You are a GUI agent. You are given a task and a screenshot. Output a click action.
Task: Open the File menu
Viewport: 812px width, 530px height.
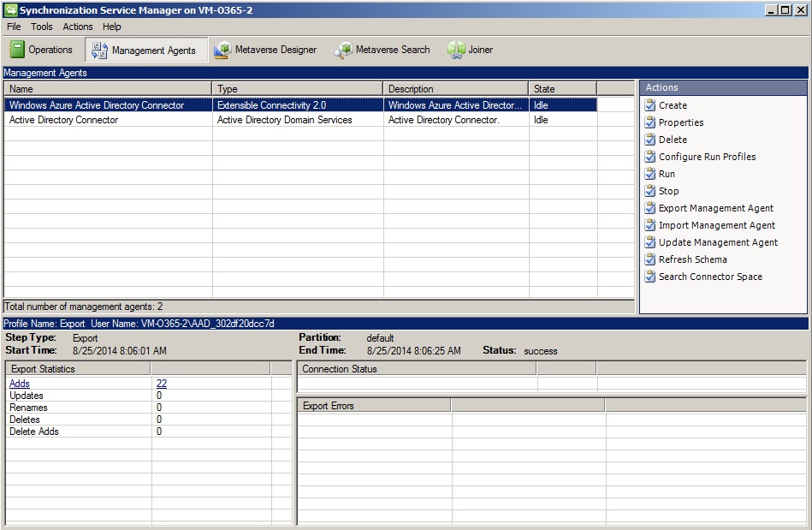(x=13, y=27)
